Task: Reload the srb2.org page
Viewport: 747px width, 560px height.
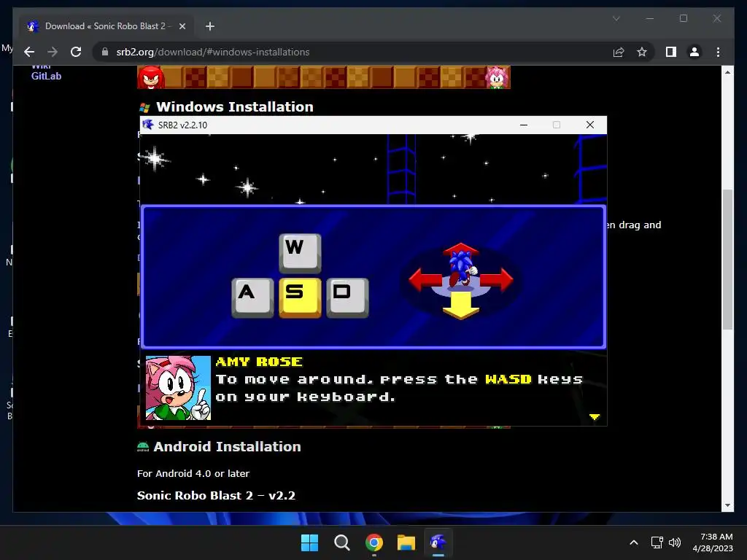Action: pos(76,52)
